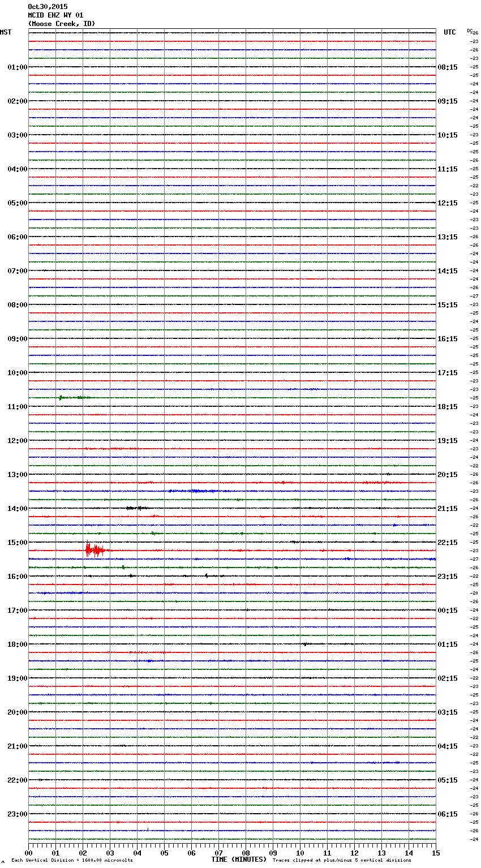Select the 14:00 MST hour label
This screenshot has width=481, height=868.
click(18, 509)
